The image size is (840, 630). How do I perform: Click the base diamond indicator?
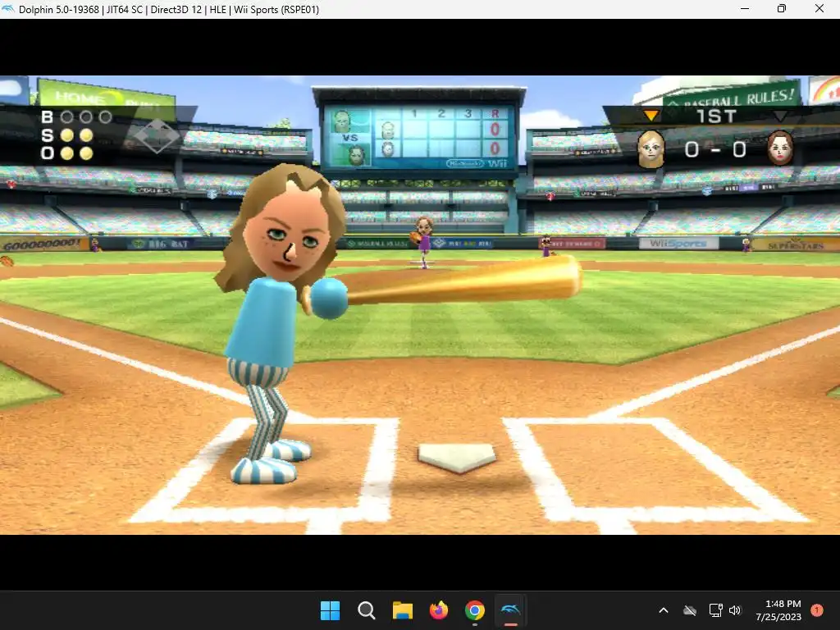[x=157, y=136]
